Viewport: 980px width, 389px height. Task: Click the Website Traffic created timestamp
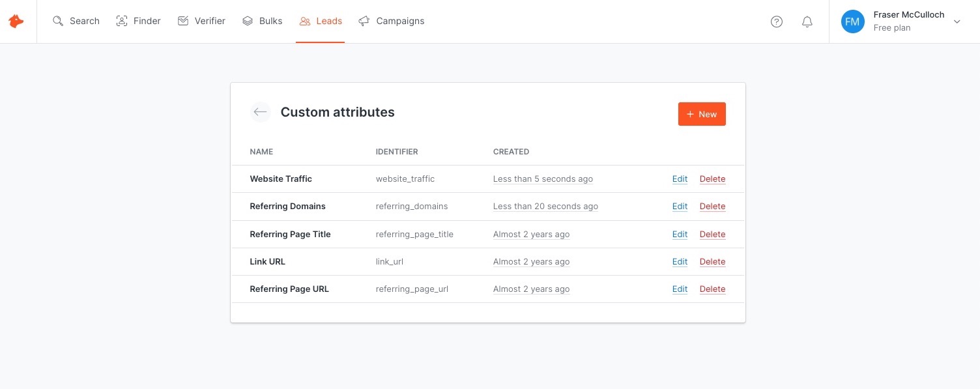coord(543,179)
